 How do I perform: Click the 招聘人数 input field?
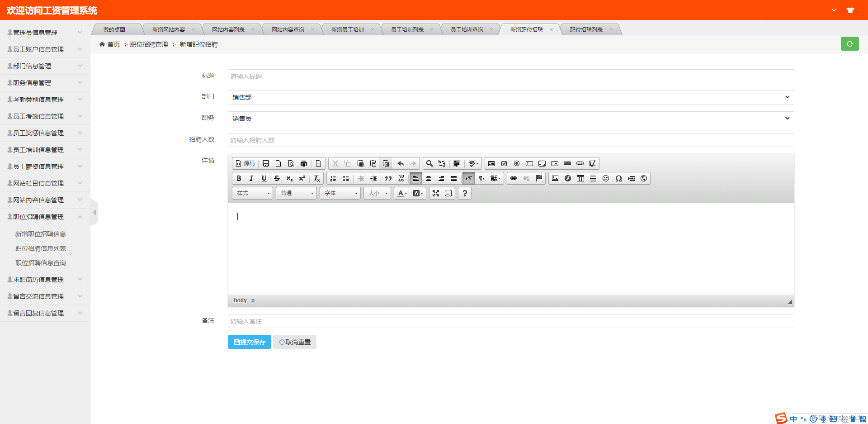[511, 140]
